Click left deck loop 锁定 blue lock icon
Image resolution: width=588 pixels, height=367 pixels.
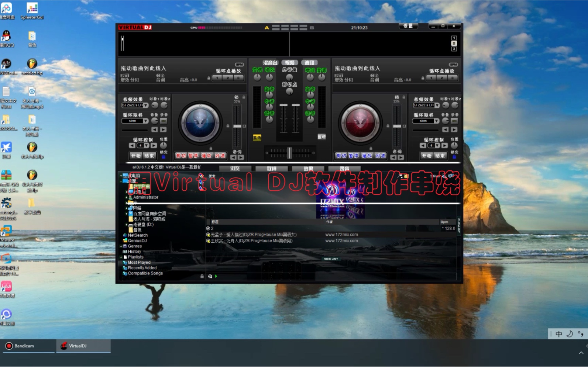point(164,157)
